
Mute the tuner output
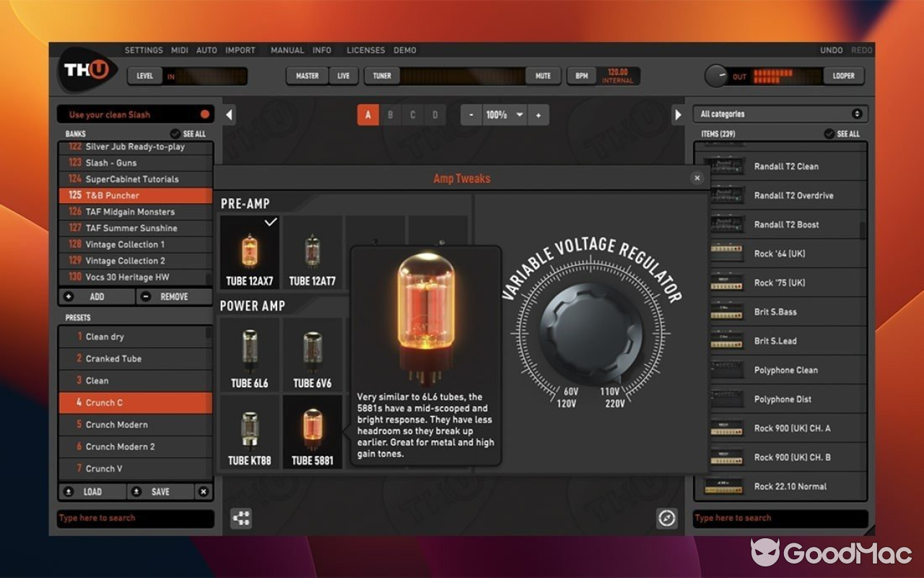pos(544,75)
